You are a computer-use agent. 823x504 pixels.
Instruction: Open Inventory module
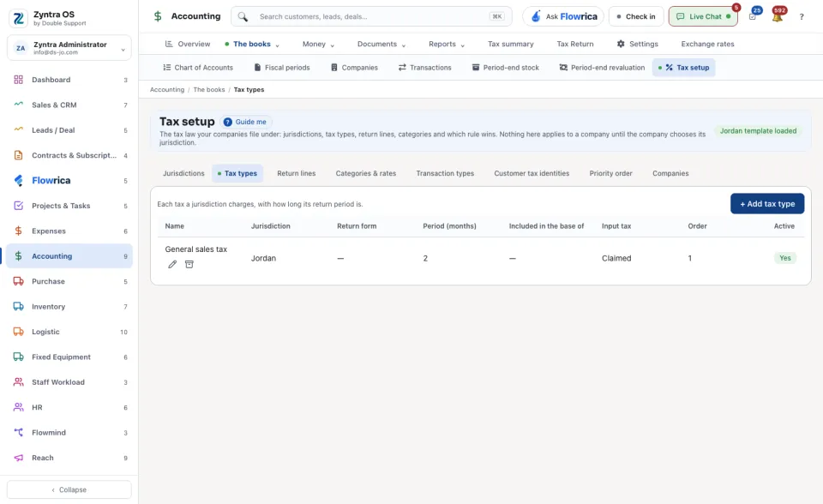pos(69,307)
